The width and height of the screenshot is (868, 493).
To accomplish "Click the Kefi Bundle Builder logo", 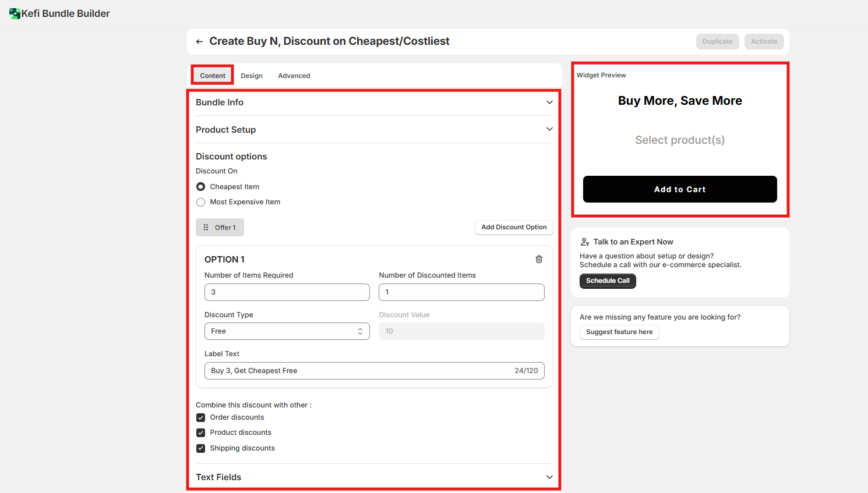I will click(15, 13).
